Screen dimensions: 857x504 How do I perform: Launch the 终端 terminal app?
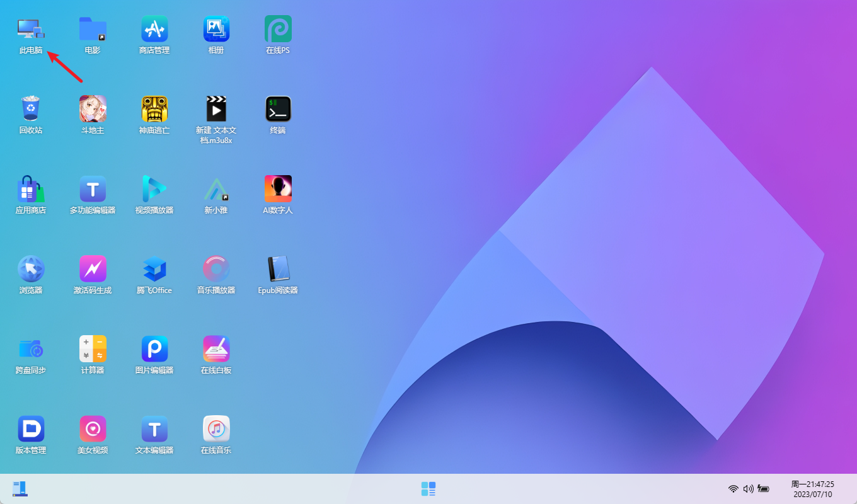point(278,109)
